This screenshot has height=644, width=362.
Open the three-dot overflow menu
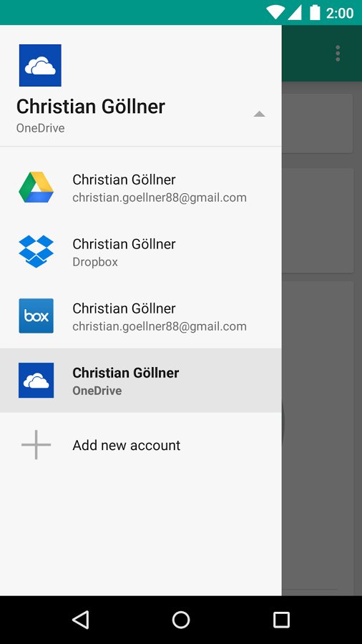(338, 54)
